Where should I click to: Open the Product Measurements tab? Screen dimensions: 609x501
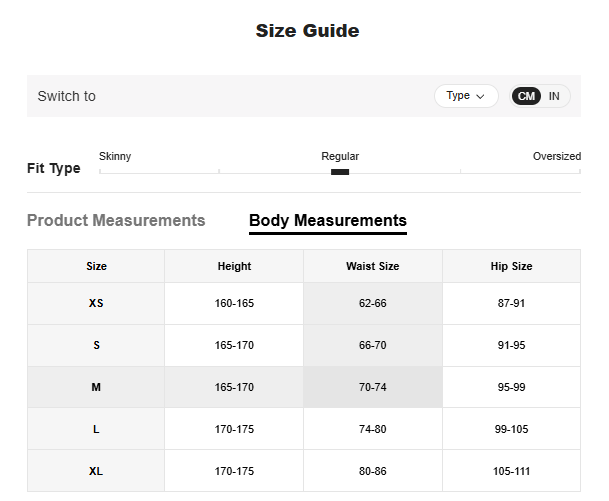pyautogui.click(x=116, y=221)
